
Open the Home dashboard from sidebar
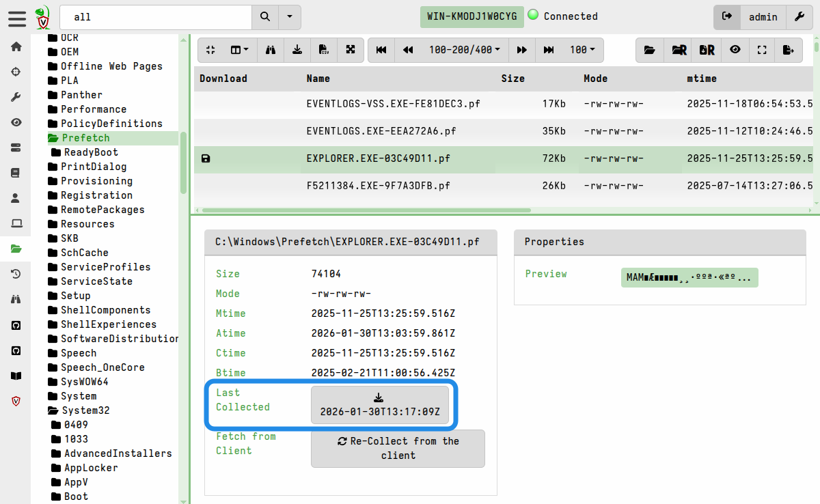click(16, 46)
